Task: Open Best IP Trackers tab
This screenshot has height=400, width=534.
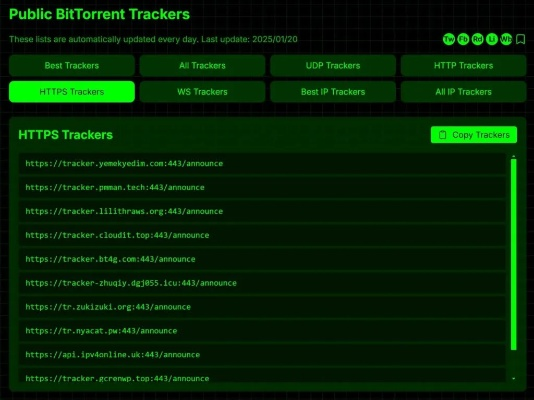Action: click(x=333, y=92)
